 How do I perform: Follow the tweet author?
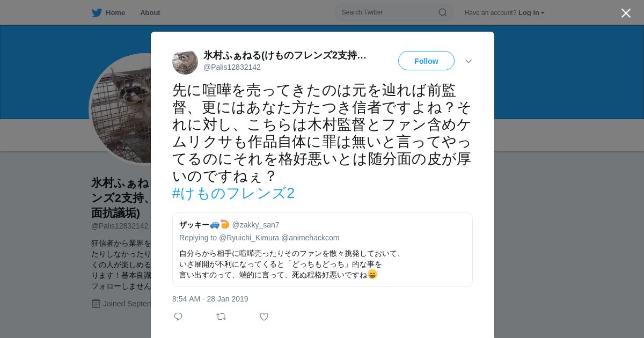(426, 61)
